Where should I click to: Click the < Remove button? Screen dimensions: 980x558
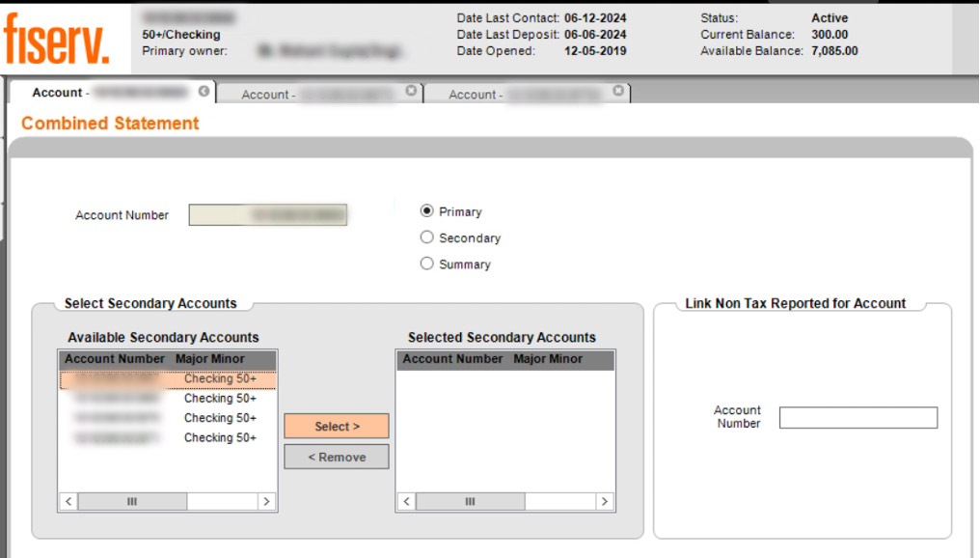click(x=337, y=457)
